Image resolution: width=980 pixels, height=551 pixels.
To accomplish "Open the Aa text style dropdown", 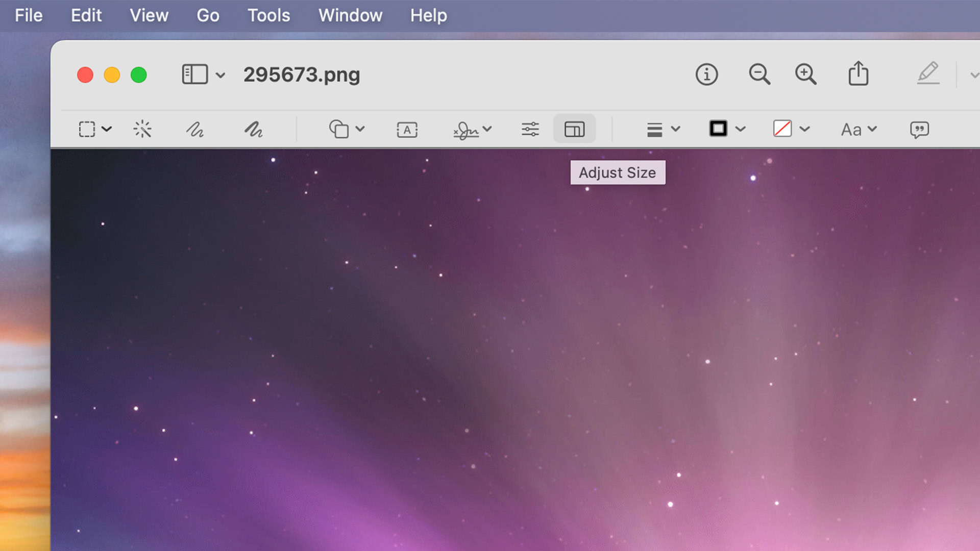I will 859,130.
